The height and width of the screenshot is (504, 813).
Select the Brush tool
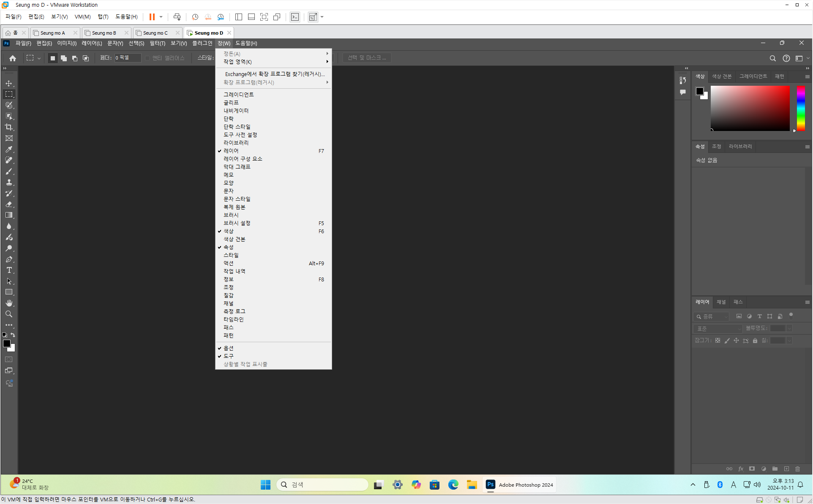(x=9, y=171)
